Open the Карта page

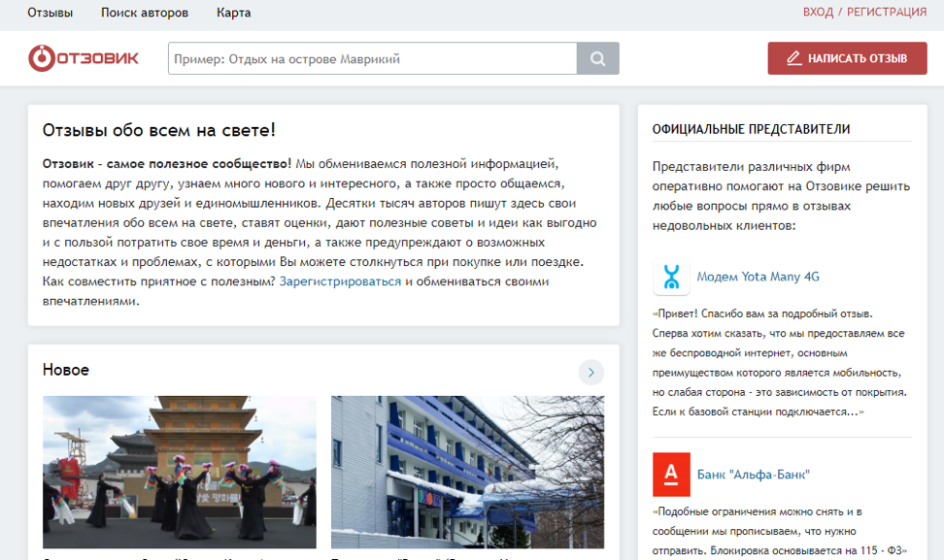pyautogui.click(x=234, y=13)
